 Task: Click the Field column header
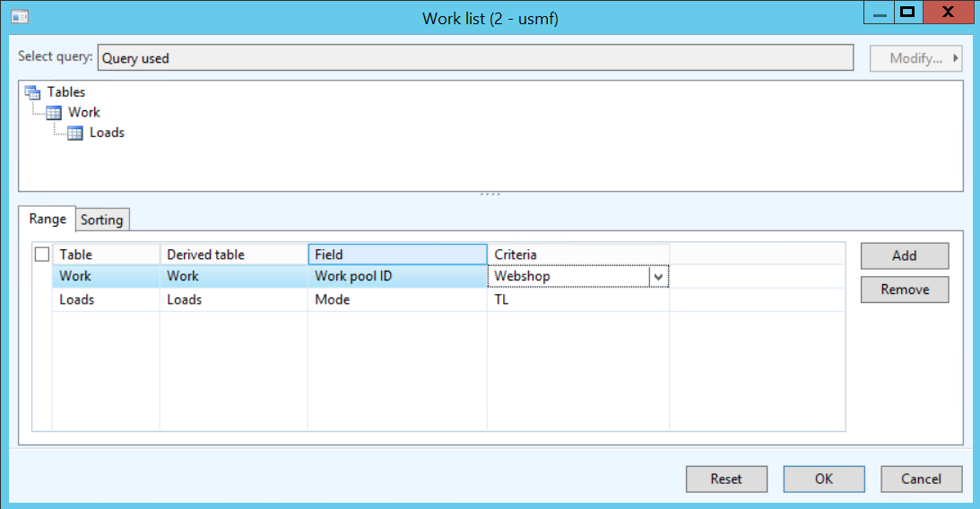(x=396, y=254)
